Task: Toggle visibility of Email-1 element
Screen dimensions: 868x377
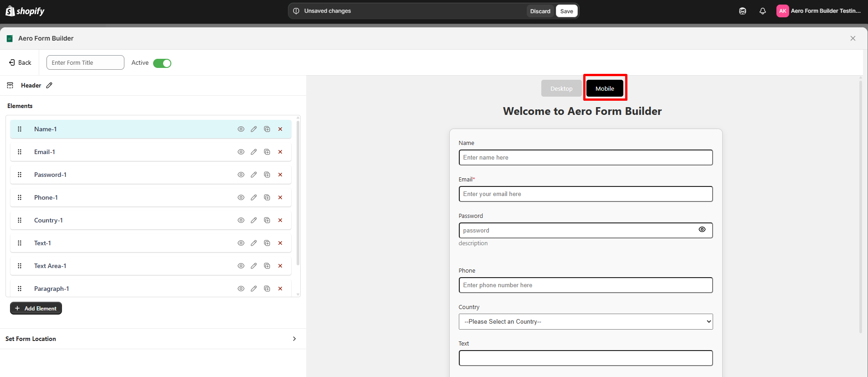Action: (x=241, y=152)
